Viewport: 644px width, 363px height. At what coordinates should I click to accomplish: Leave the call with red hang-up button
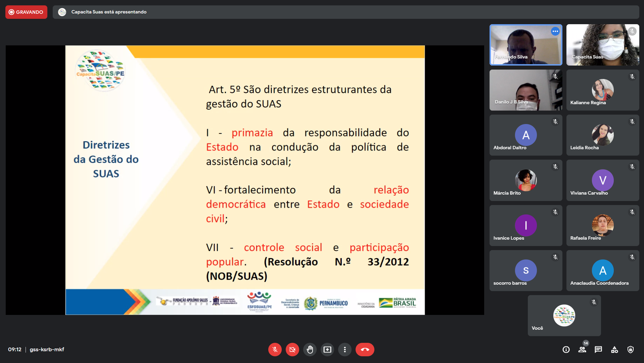click(365, 350)
